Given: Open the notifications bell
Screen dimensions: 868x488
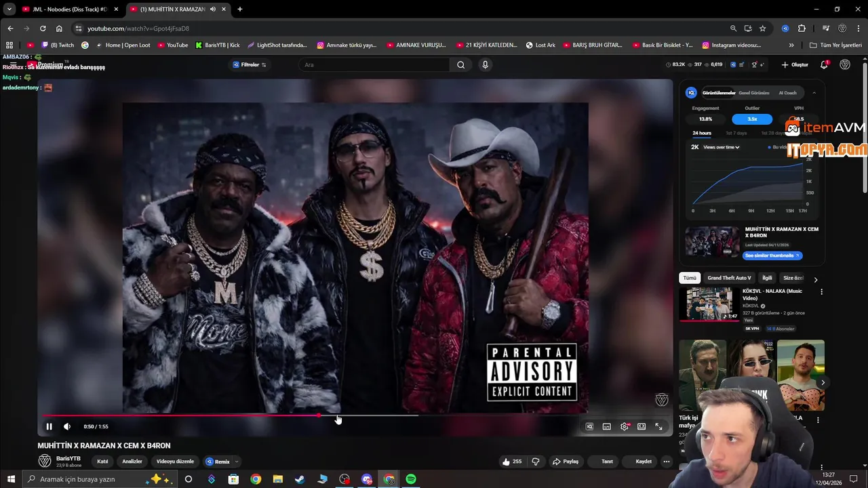Looking at the screenshot, I should tap(824, 65).
